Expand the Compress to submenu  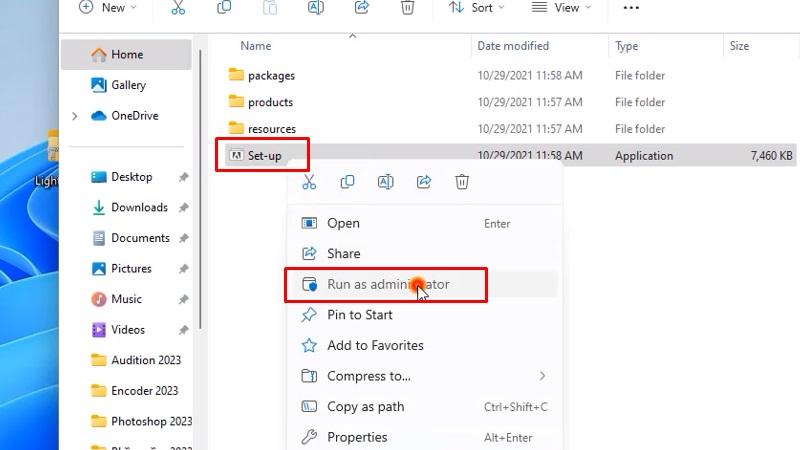point(424,376)
